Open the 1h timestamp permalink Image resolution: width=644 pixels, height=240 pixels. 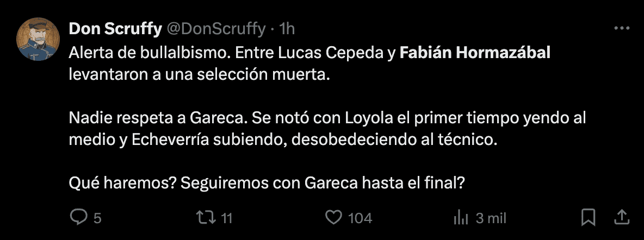[287, 29]
